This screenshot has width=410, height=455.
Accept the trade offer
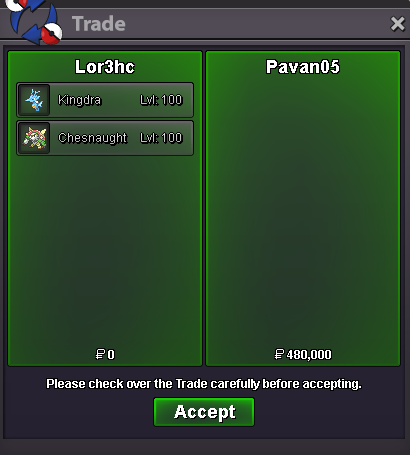tap(204, 412)
